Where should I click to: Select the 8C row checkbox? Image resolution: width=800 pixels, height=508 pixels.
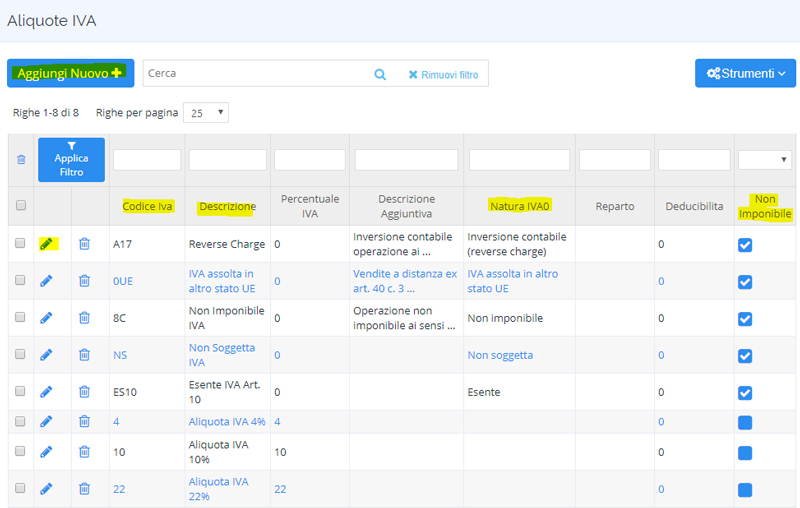click(x=20, y=317)
